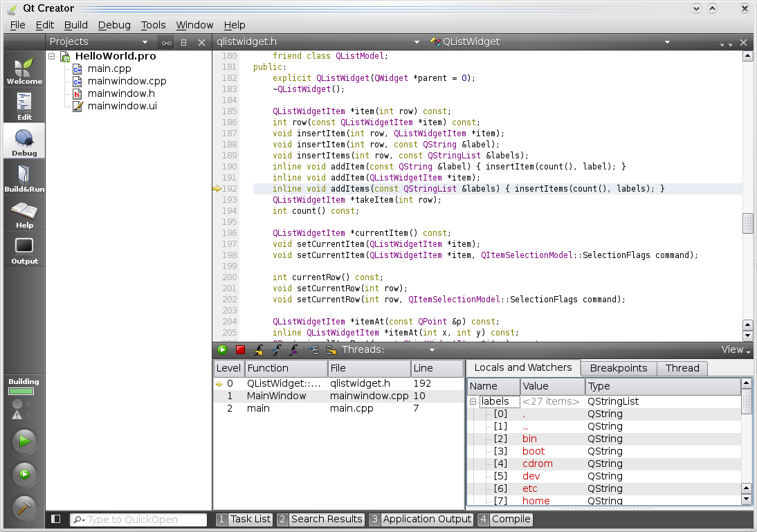Click the Run to Line icon
The height and width of the screenshot is (532, 757).
tap(313, 349)
